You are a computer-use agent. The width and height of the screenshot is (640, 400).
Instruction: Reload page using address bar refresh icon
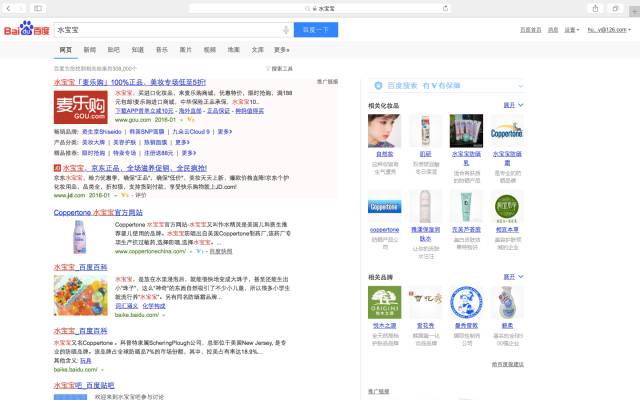445,8
